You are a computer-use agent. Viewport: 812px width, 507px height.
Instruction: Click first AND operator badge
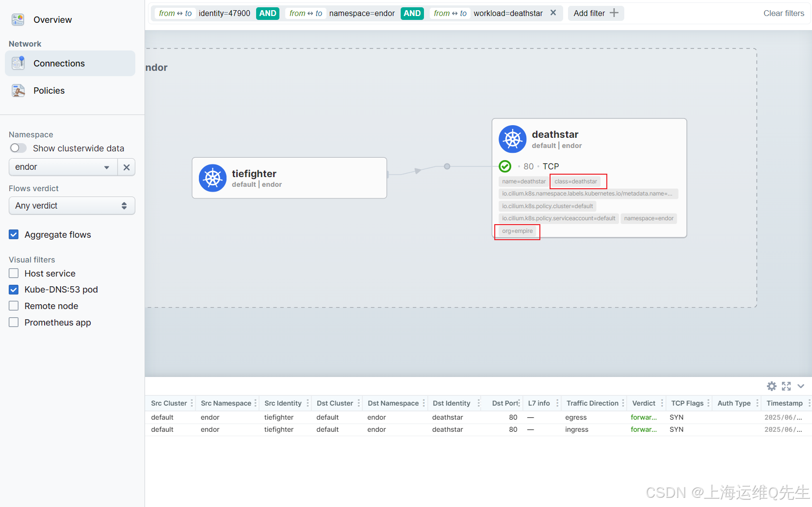(268, 13)
